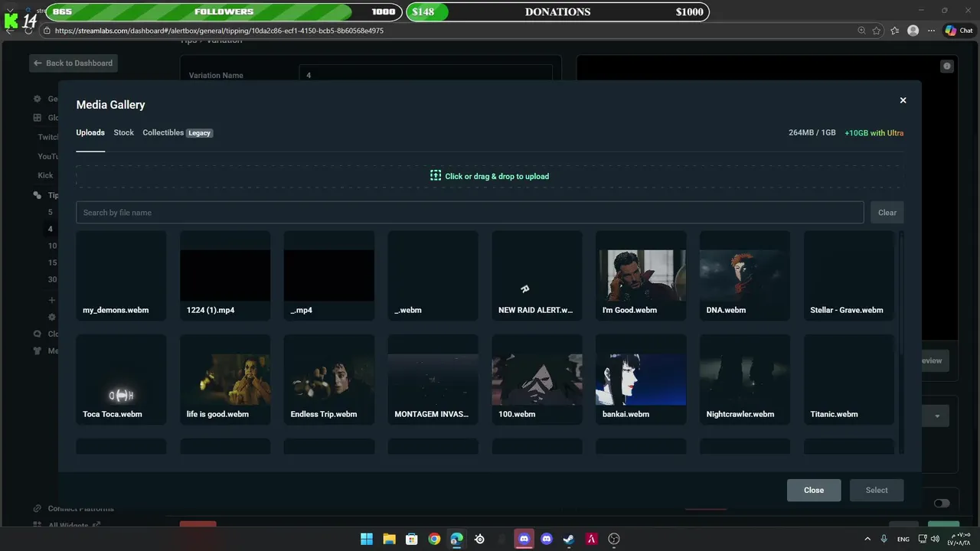Switch the ENG input language
Image resolution: width=980 pixels, height=551 pixels.
903,539
